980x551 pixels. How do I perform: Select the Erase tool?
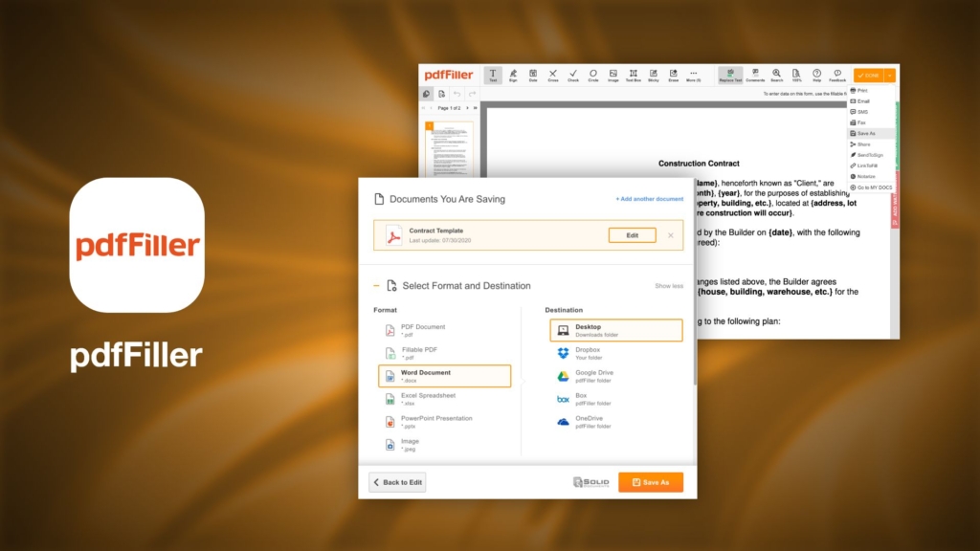click(673, 76)
